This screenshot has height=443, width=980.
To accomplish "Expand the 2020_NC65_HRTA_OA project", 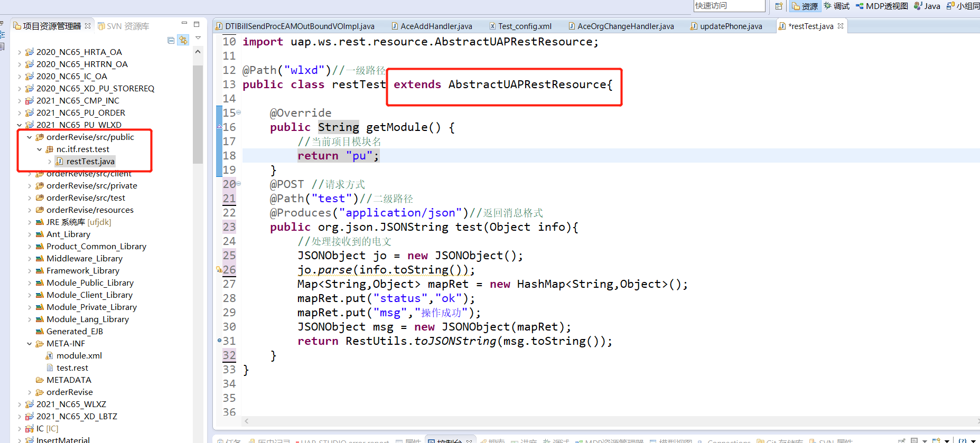I will [20, 52].
